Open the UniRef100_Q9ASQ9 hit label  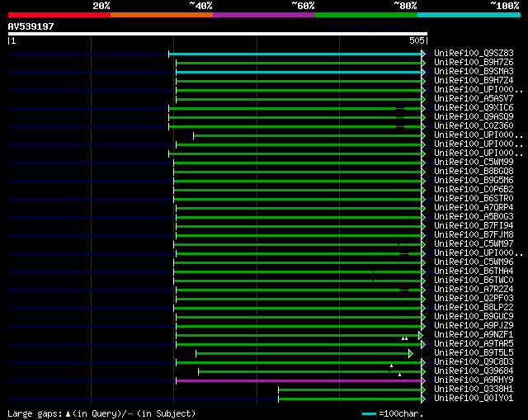[474, 117]
